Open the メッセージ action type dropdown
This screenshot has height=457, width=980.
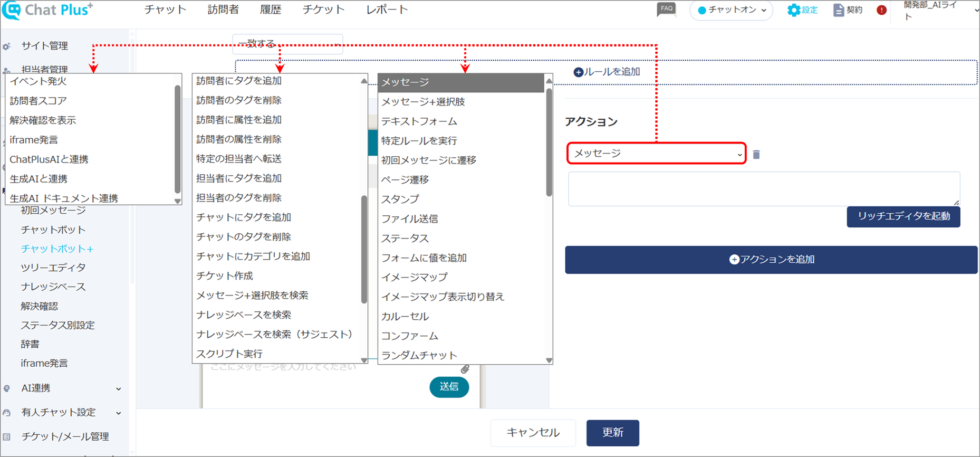pos(657,153)
